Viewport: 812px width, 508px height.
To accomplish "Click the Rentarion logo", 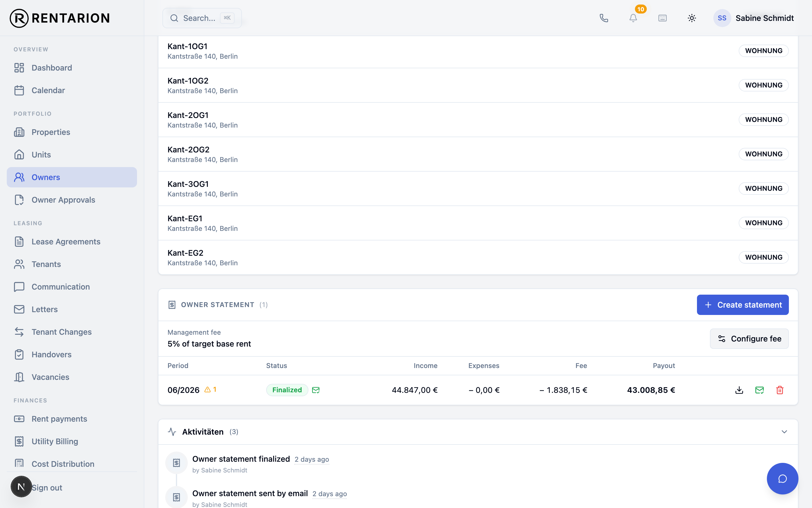I will [x=60, y=18].
